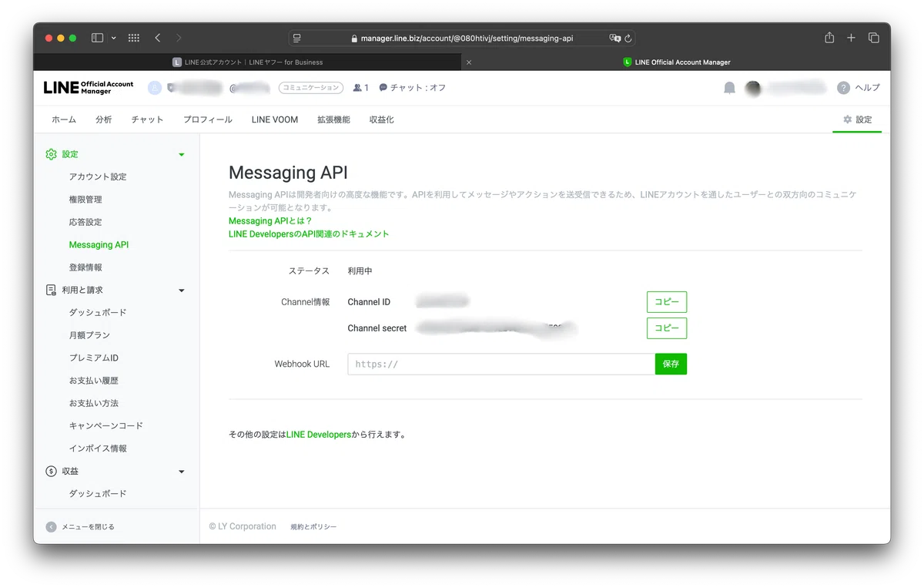Select the LINE Official Account Manager tab

click(x=676, y=62)
